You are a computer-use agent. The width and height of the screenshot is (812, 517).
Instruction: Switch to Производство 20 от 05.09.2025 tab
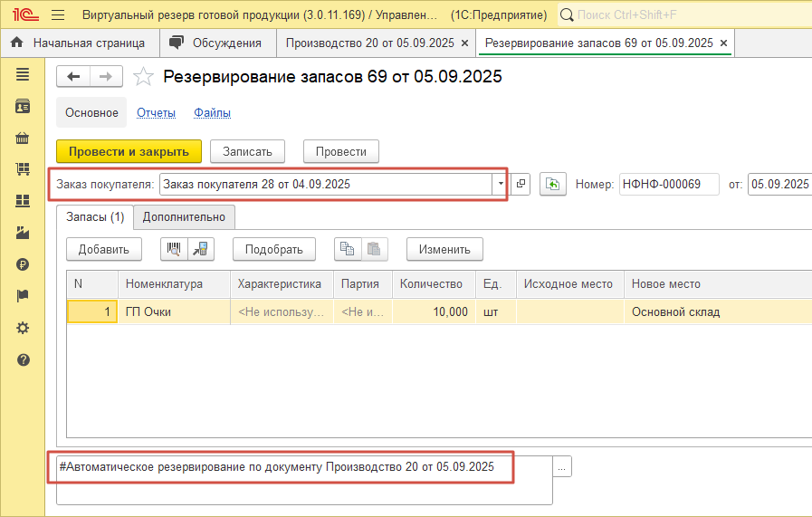point(371,43)
